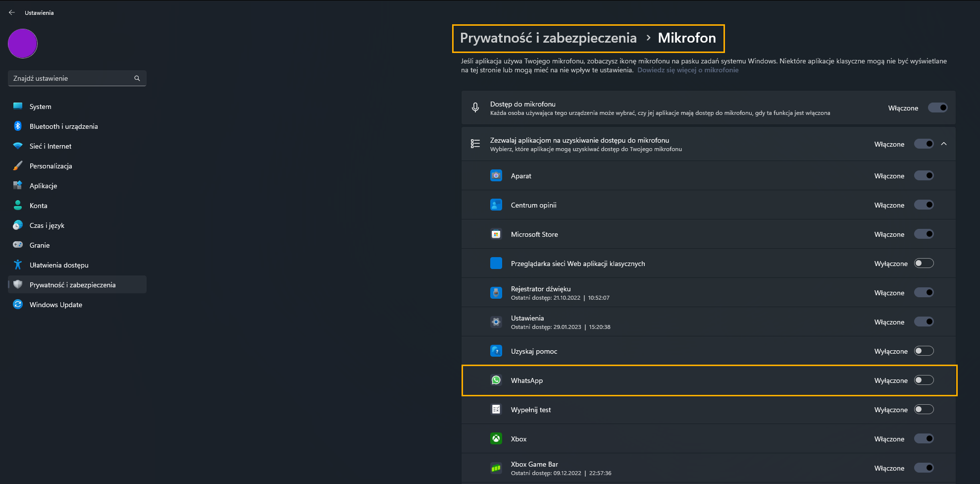
Task: Click the Xbox app icon
Action: tap(496, 438)
